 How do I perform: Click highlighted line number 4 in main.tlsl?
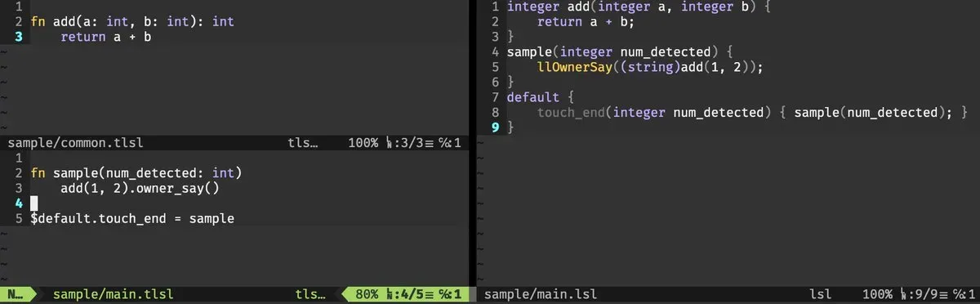(x=18, y=203)
